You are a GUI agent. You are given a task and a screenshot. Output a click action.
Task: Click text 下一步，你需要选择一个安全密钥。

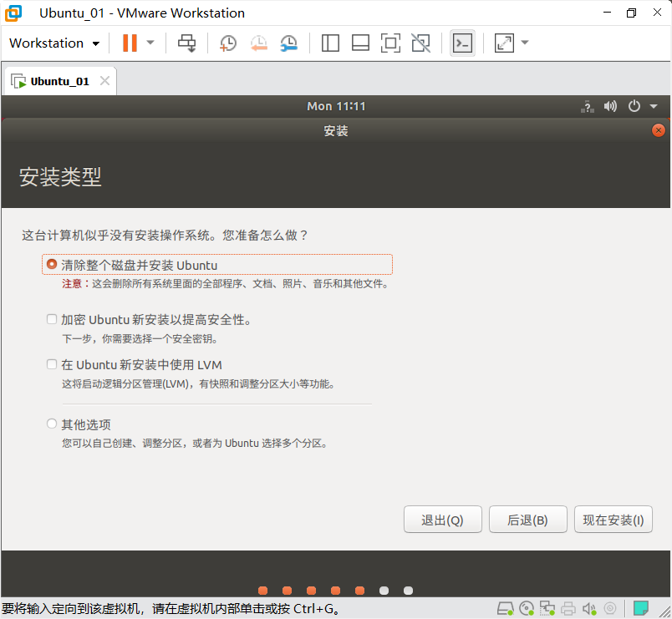tap(140, 339)
